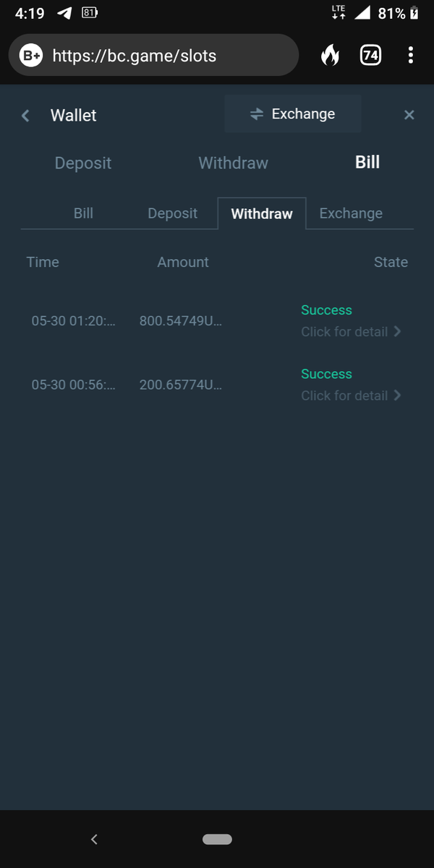Select the highlighted Withdraw sub-tab
This screenshot has width=434, height=868.
(x=262, y=214)
